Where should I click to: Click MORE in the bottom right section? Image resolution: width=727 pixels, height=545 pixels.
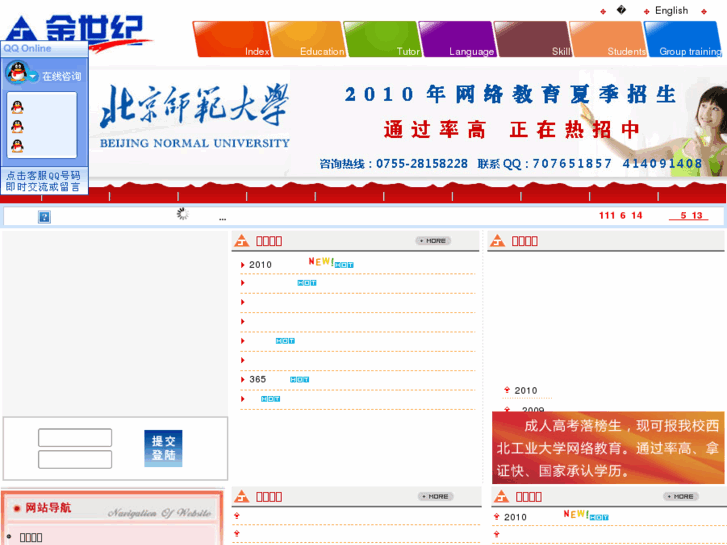pos(681,496)
